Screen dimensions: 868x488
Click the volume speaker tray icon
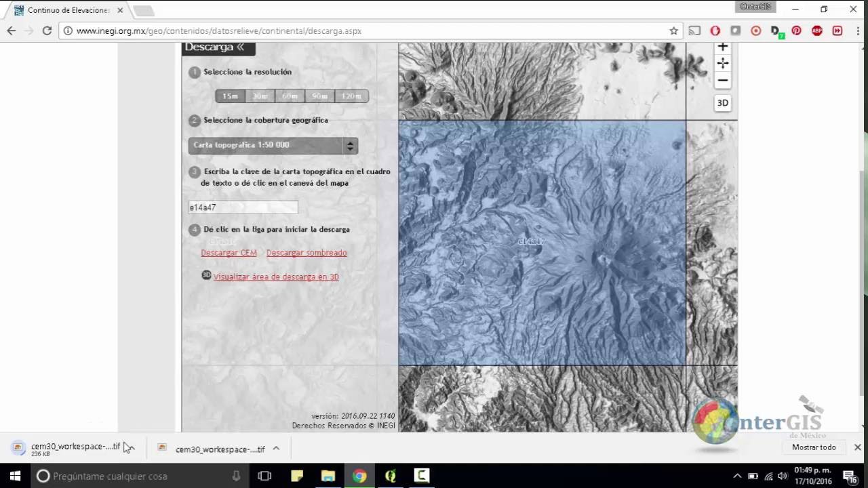coord(783,476)
